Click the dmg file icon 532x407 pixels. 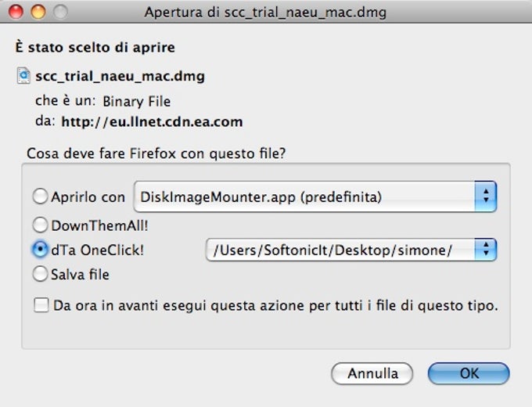pyautogui.click(x=23, y=76)
